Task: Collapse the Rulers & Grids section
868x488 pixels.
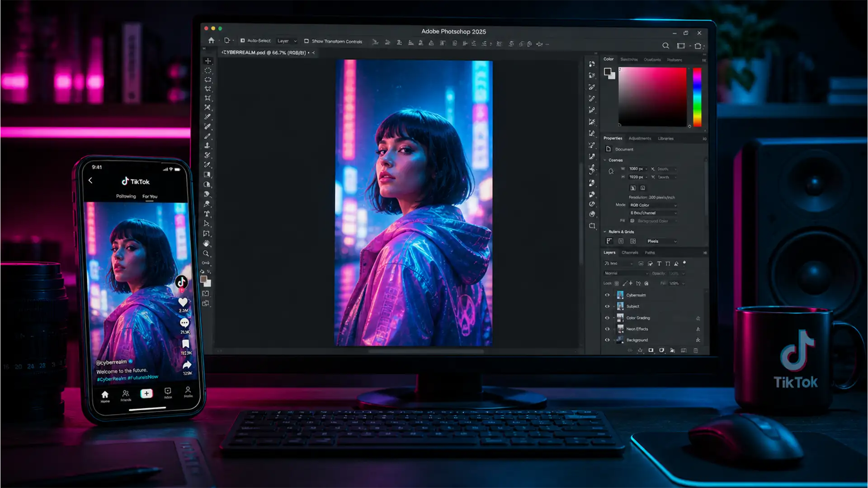Action: pos(605,231)
